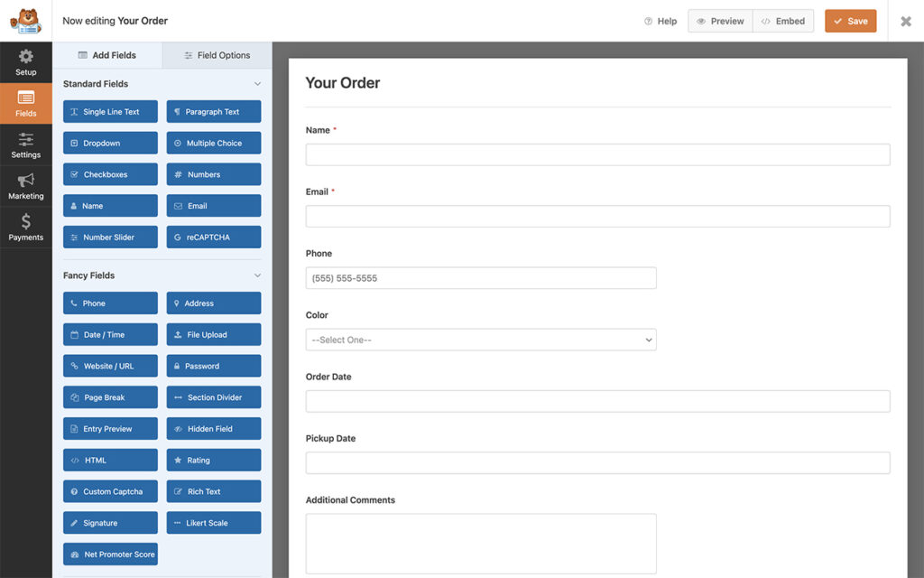Add a File Upload field
924x578 pixels.
214,334
